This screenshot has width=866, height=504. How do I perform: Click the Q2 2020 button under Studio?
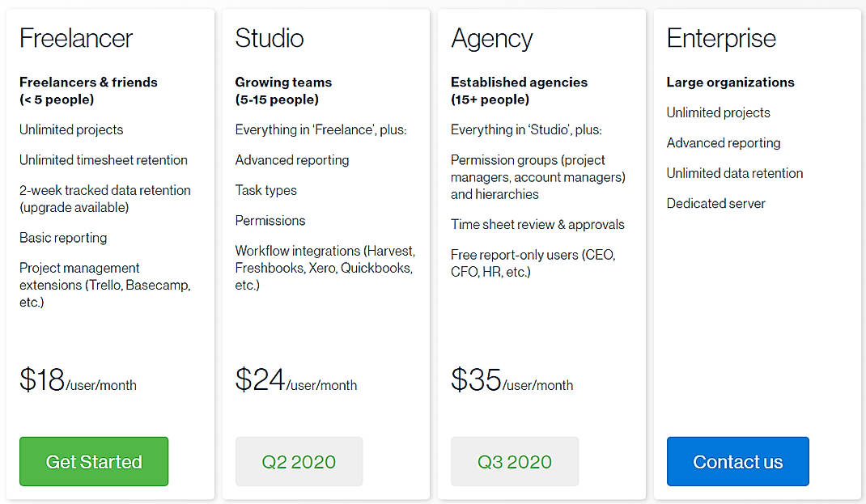point(299,461)
